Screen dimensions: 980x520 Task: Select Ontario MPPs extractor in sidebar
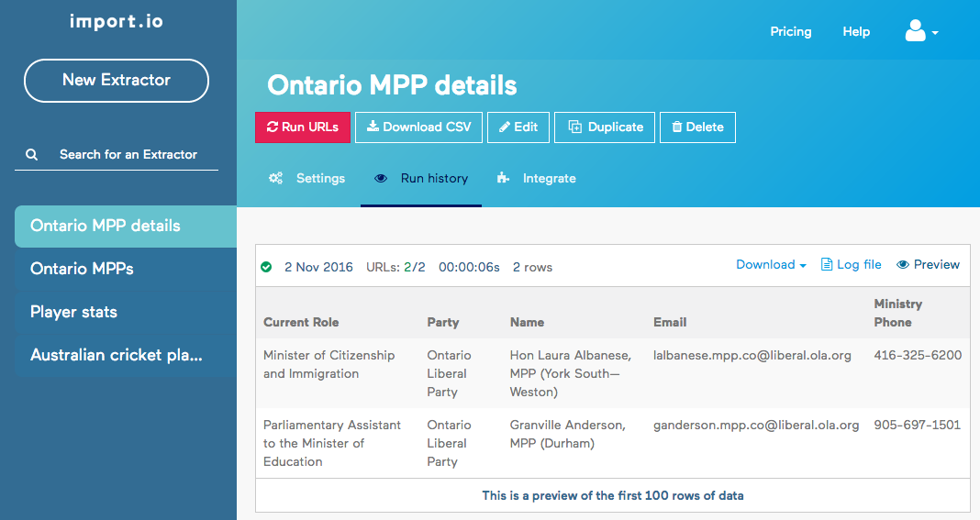click(x=126, y=269)
